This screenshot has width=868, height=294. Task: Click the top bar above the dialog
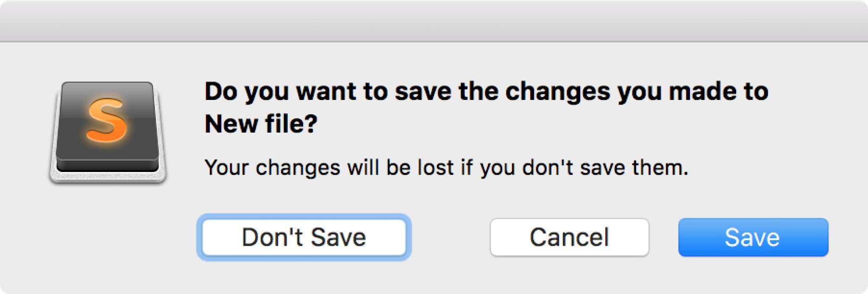(434, 21)
